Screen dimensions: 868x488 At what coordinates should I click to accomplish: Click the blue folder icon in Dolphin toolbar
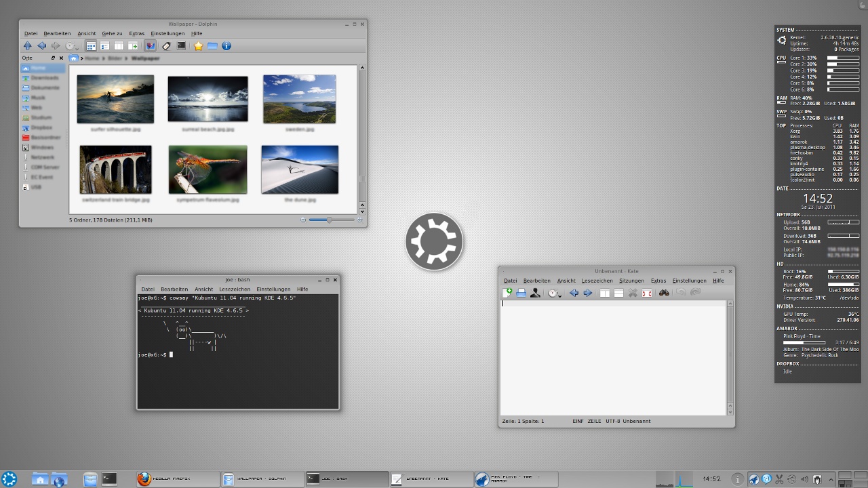[212, 46]
